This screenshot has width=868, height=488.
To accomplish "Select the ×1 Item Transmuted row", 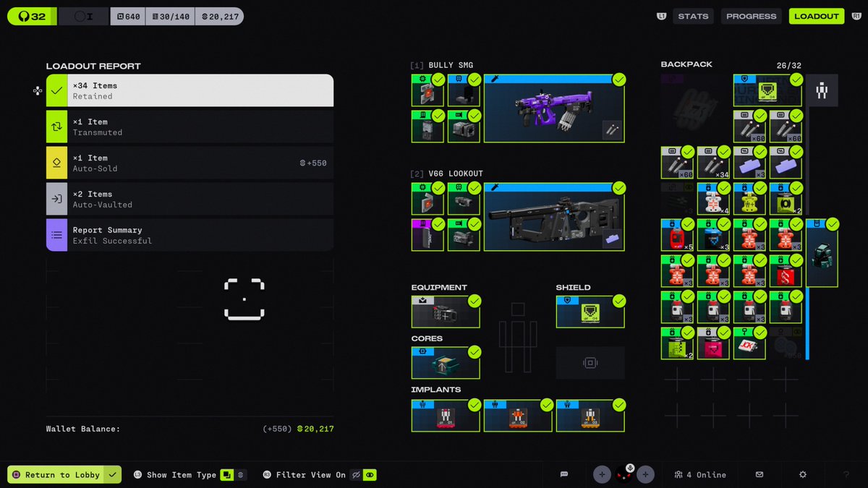I will [190, 127].
